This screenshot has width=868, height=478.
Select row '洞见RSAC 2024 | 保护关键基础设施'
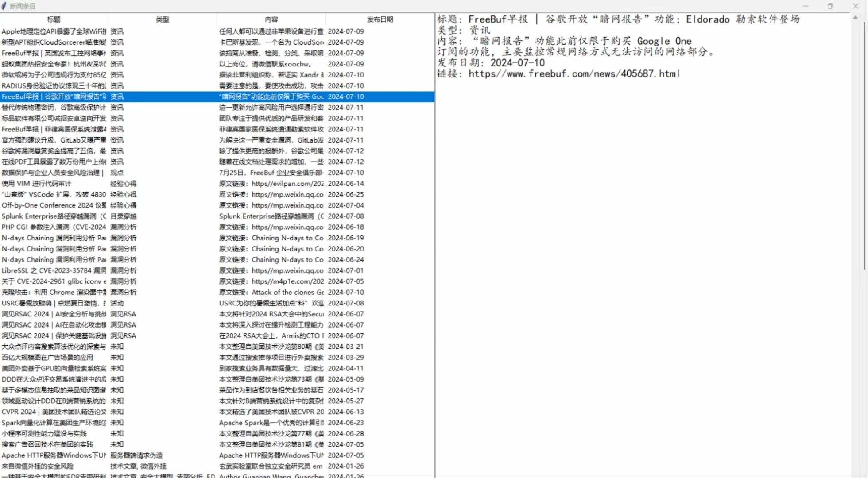coord(217,335)
